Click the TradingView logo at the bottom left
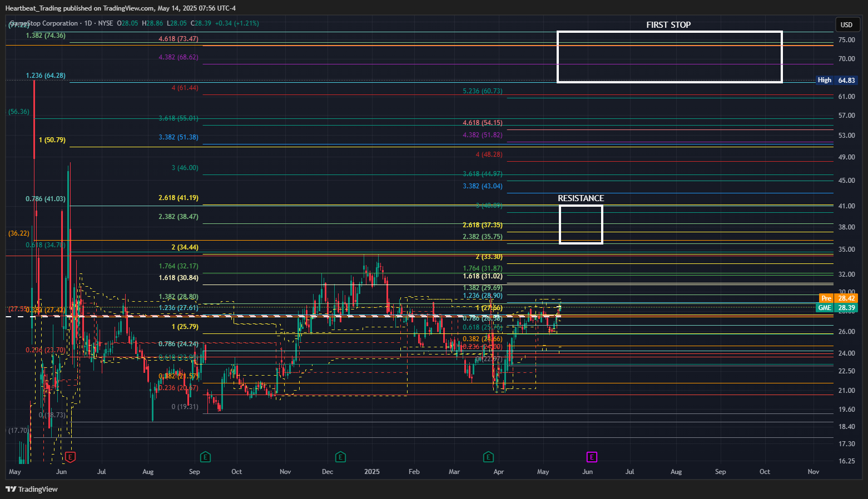 tap(32, 489)
